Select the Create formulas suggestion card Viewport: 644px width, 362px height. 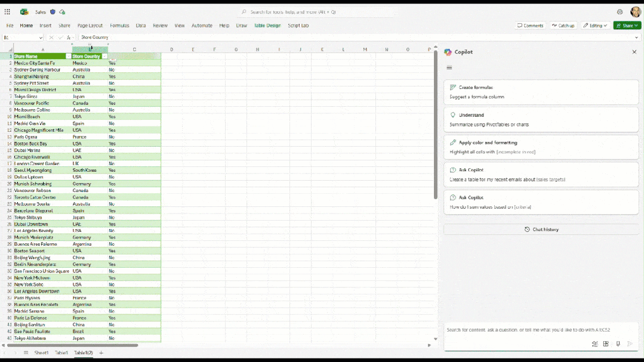[541, 92]
